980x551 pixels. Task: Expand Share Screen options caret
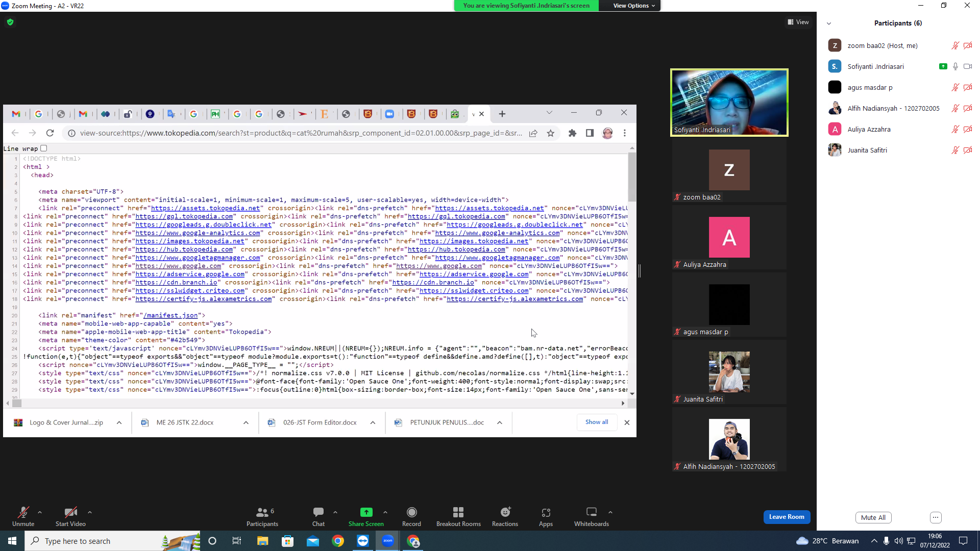point(385,512)
